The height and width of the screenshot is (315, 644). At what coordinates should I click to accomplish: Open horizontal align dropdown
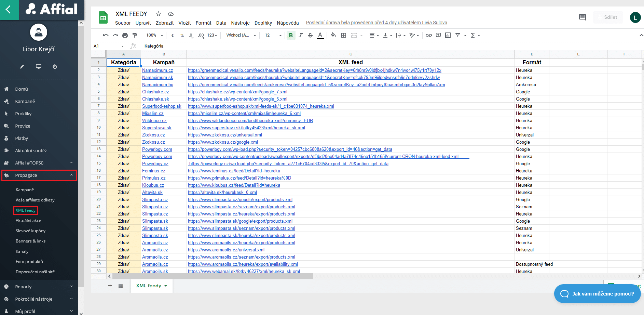coord(374,35)
